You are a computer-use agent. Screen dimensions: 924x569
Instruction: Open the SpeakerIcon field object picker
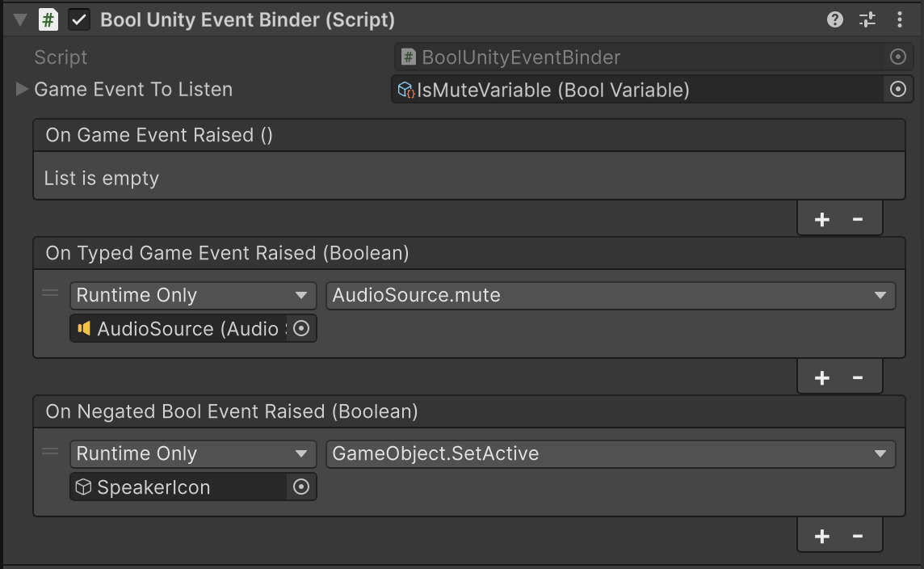[x=302, y=487]
